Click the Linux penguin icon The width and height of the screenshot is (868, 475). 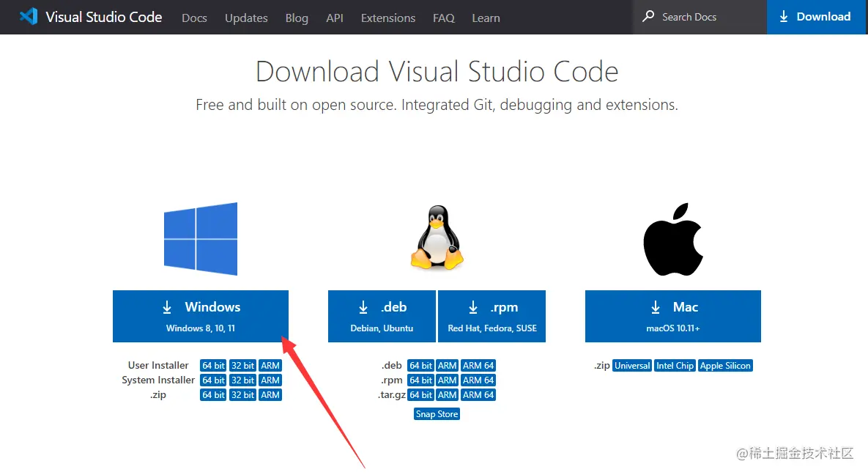point(437,237)
